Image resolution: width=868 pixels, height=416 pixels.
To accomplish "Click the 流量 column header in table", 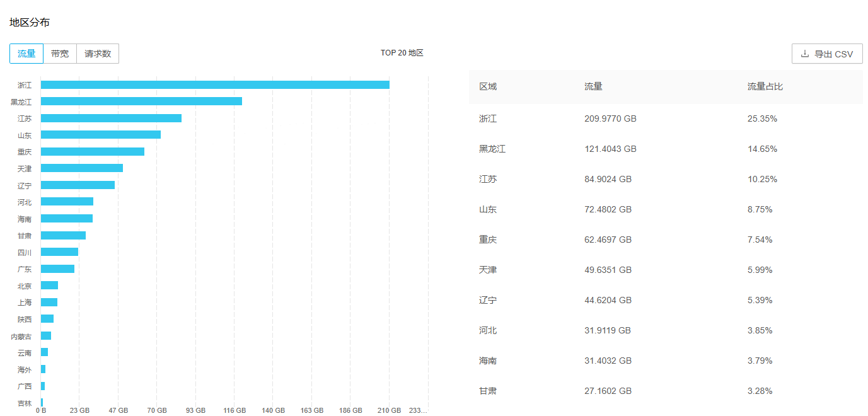I will tap(593, 86).
